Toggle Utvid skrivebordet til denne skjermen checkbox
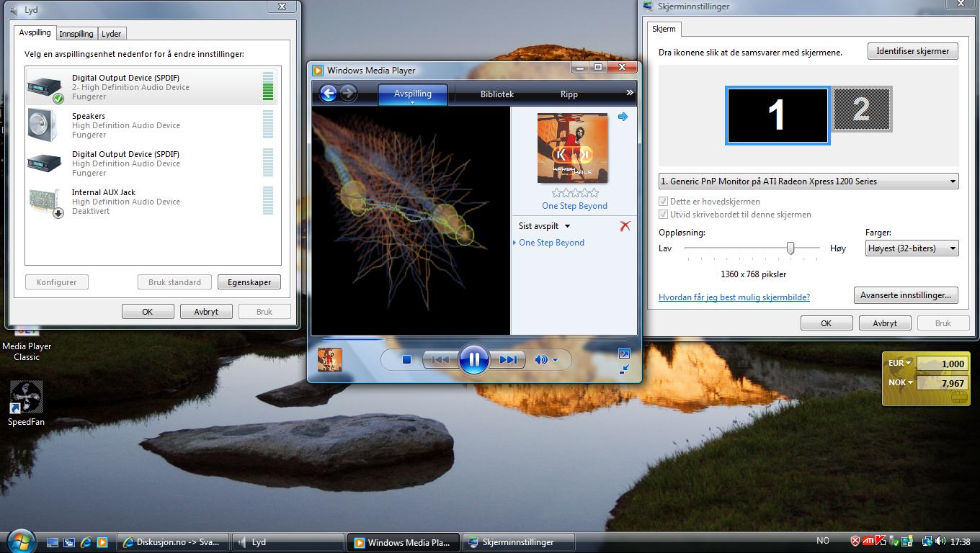 point(664,215)
